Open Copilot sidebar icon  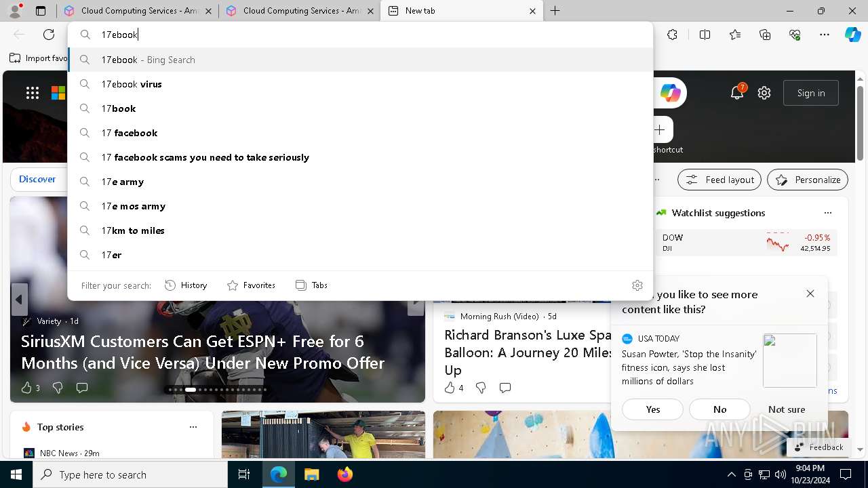point(852,35)
